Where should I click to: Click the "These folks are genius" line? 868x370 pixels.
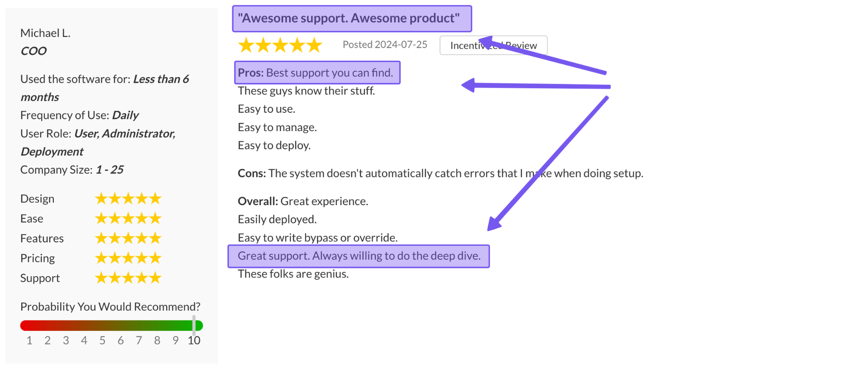point(293,274)
